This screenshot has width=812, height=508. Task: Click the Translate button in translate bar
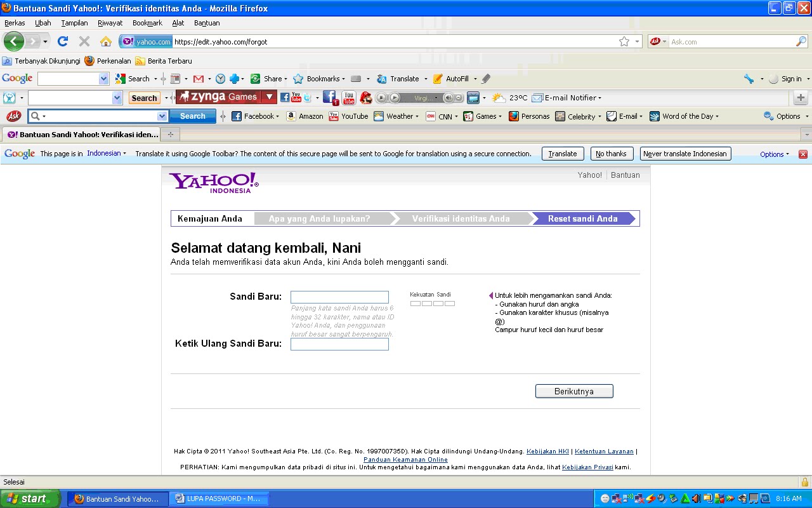click(563, 154)
